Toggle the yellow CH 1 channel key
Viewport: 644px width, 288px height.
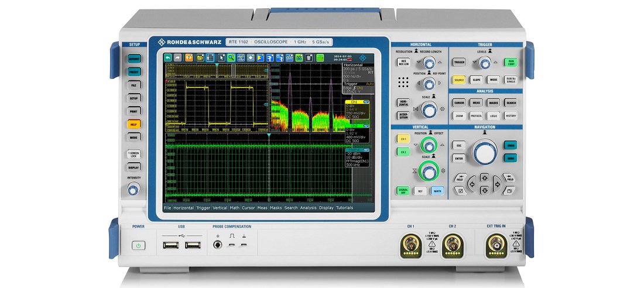pos(403,139)
